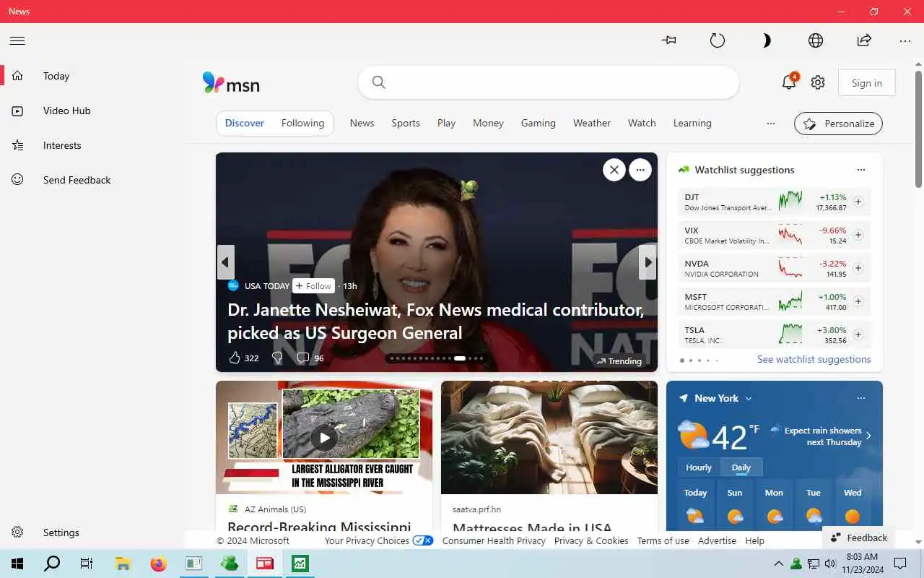Expand more categories ellipsis after Learning
This screenshot has width=924, height=578.
[x=771, y=124]
